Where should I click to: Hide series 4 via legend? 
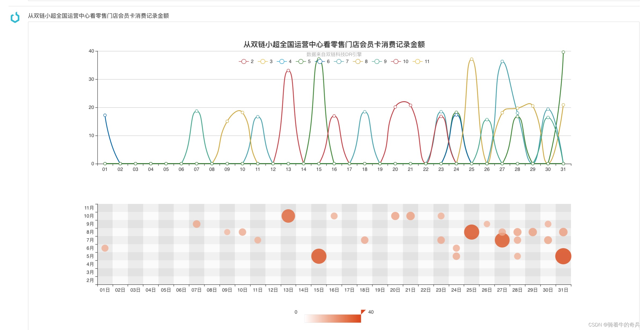282,61
